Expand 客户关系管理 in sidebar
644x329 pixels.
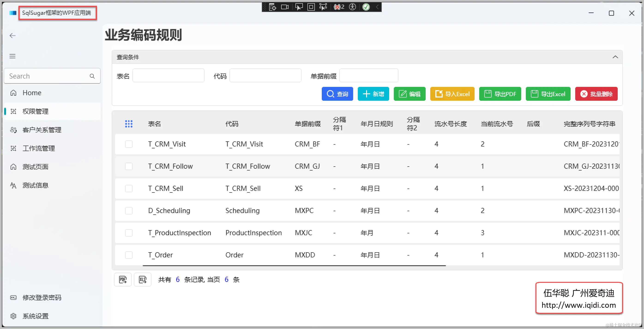tap(42, 130)
